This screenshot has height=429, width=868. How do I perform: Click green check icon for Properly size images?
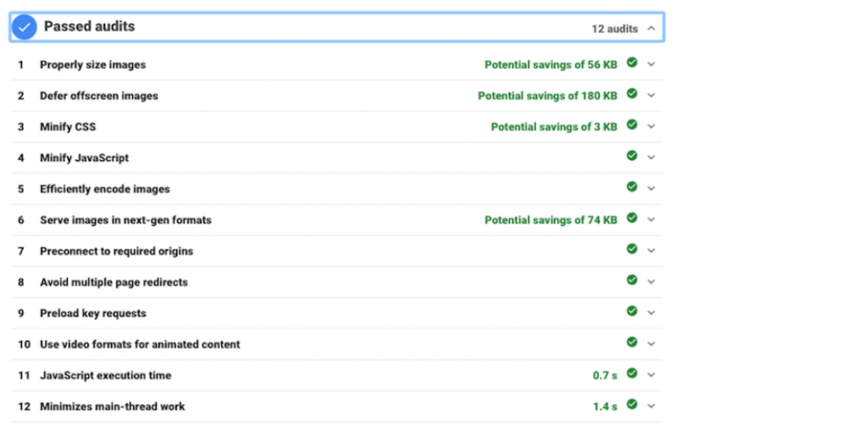[x=632, y=63]
